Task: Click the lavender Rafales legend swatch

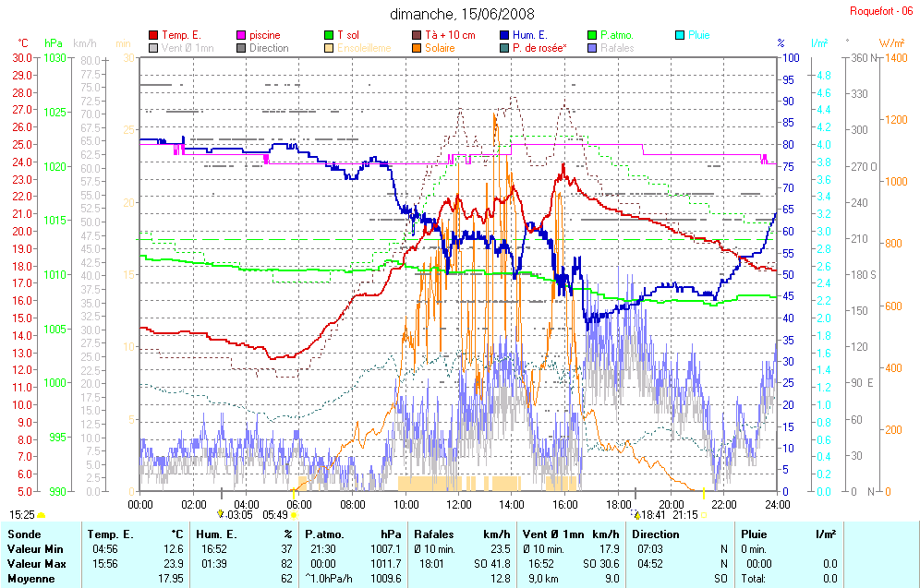Action: 592,48
